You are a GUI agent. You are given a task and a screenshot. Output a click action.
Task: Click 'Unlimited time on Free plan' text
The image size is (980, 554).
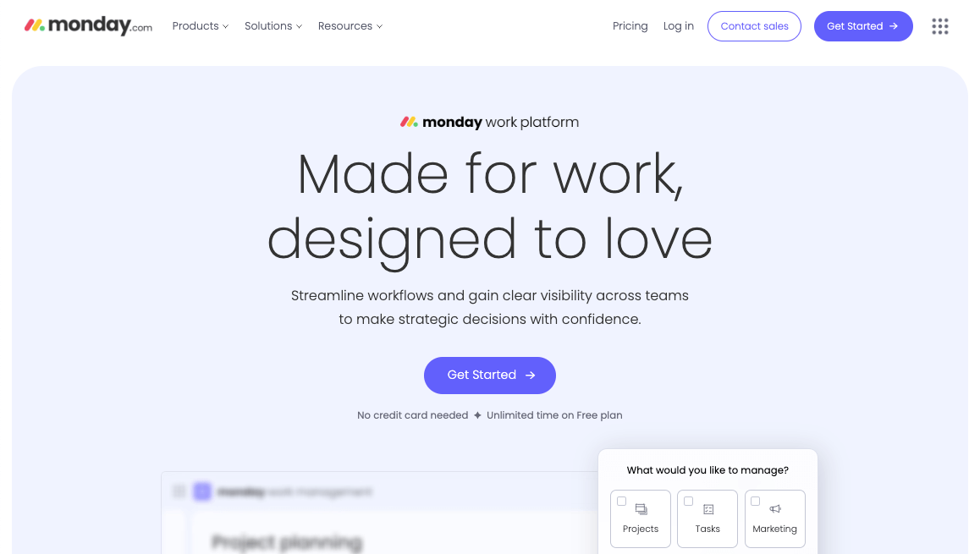pos(554,415)
